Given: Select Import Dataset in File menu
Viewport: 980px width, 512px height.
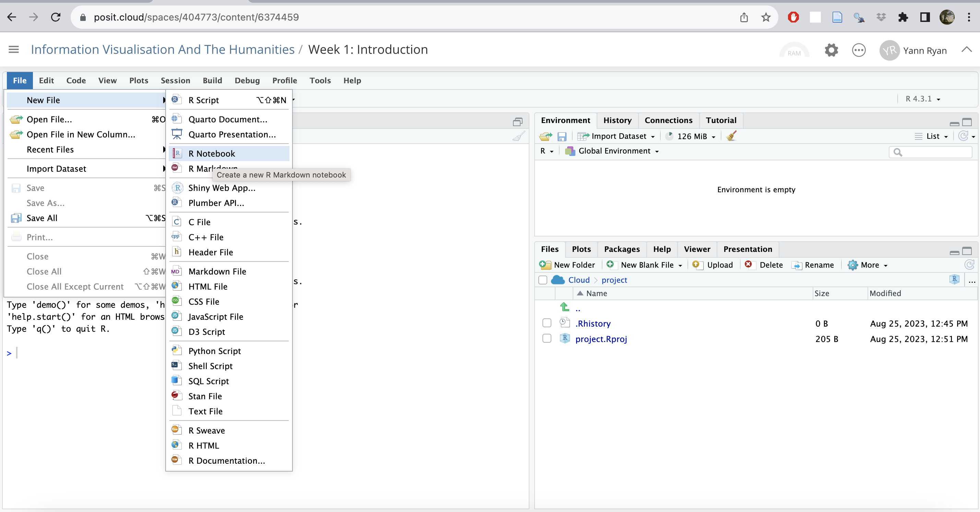Looking at the screenshot, I should point(86,168).
